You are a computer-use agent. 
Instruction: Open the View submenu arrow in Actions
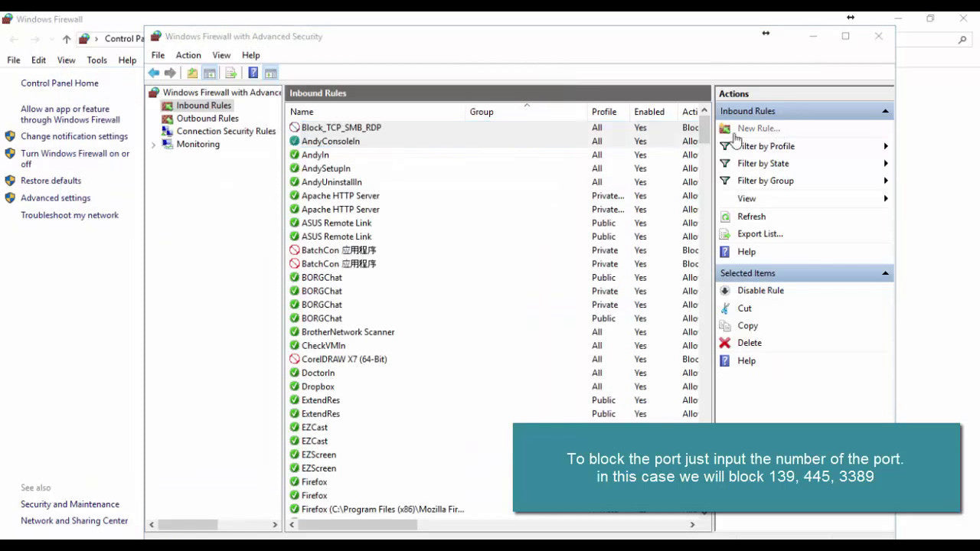point(886,199)
